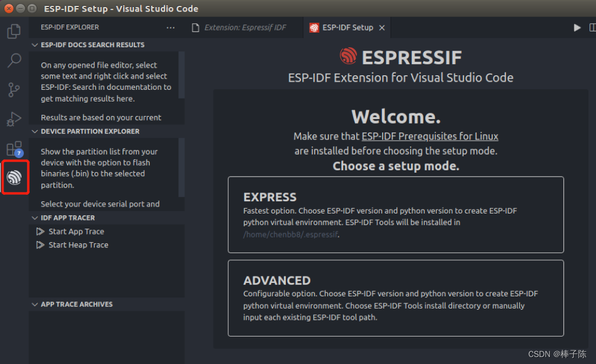
Task: Click the Start Heap Trace play icon
Action: tap(40, 245)
